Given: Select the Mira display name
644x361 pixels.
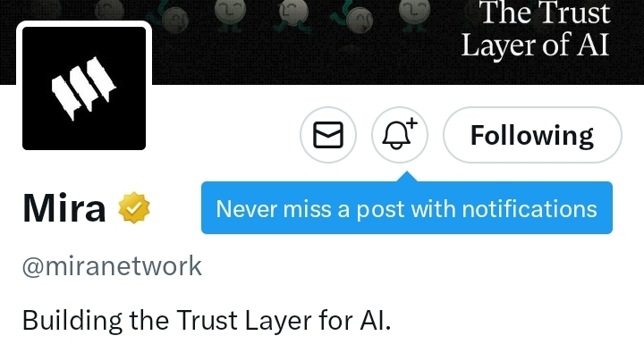Looking at the screenshot, I should coord(64,208).
